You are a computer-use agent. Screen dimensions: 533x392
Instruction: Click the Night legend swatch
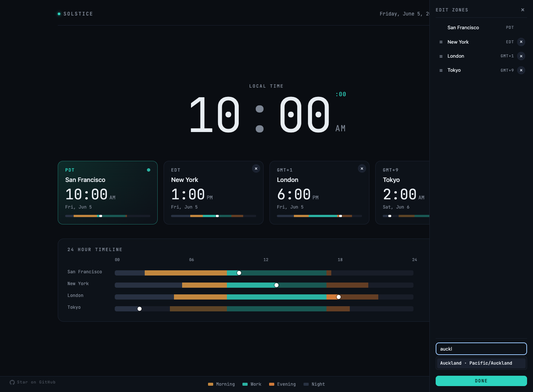pos(306,384)
